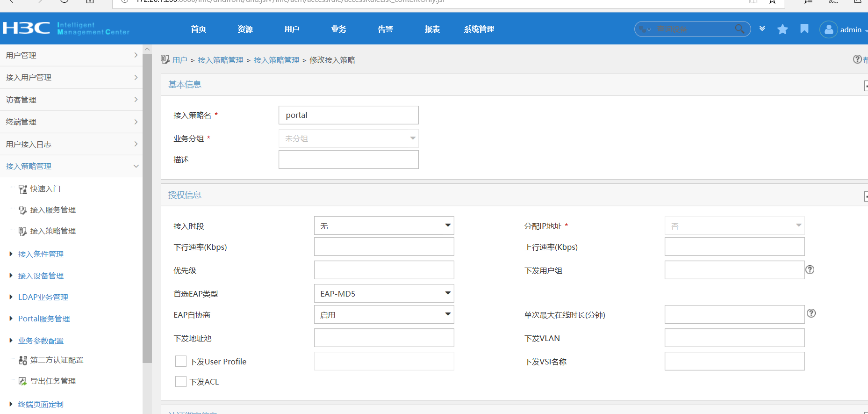The image size is (868, 414).
Task: Click the help icon beside the breadcrumb
Action: point(857,59)
